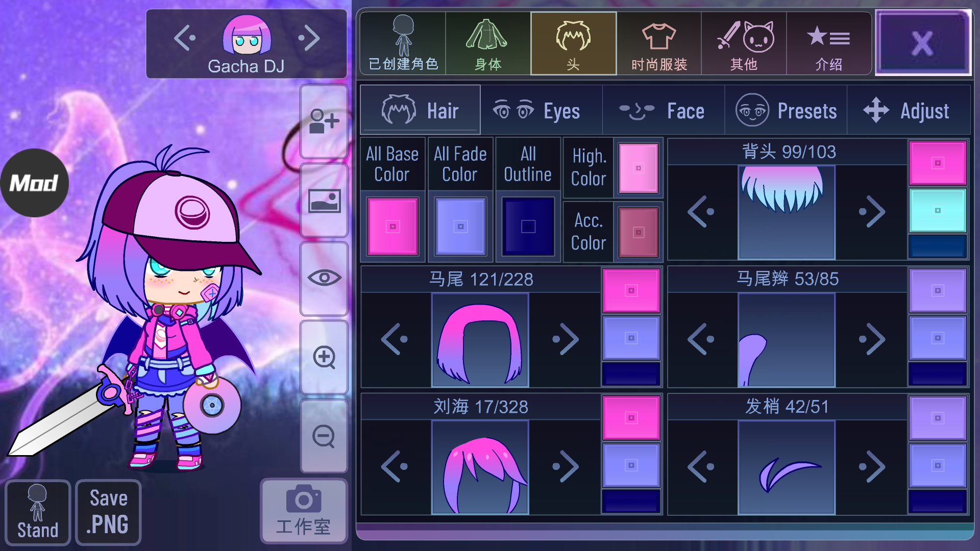Click the 身体 body customization tab
The width and height of the screenshot is (980, 551).
(x=488, y=44)
